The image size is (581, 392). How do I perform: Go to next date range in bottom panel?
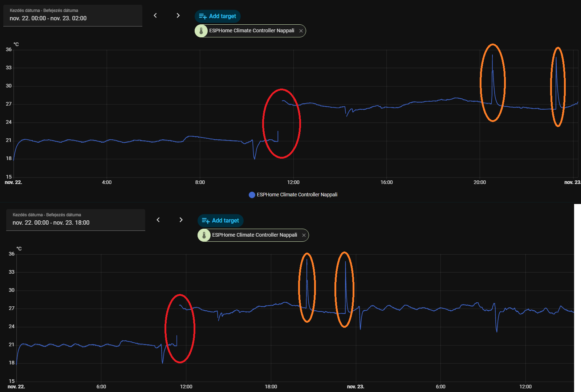click(x=181, y=220)
